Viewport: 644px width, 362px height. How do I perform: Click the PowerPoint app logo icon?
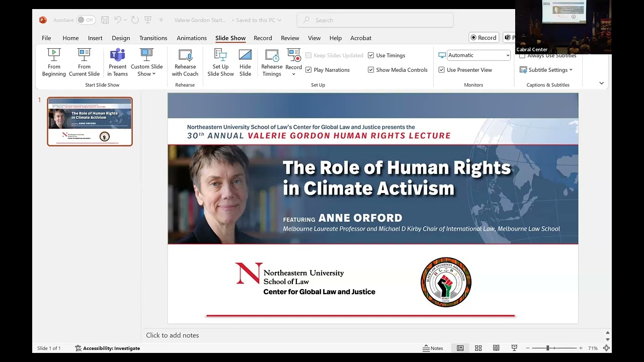coord(43,20)
